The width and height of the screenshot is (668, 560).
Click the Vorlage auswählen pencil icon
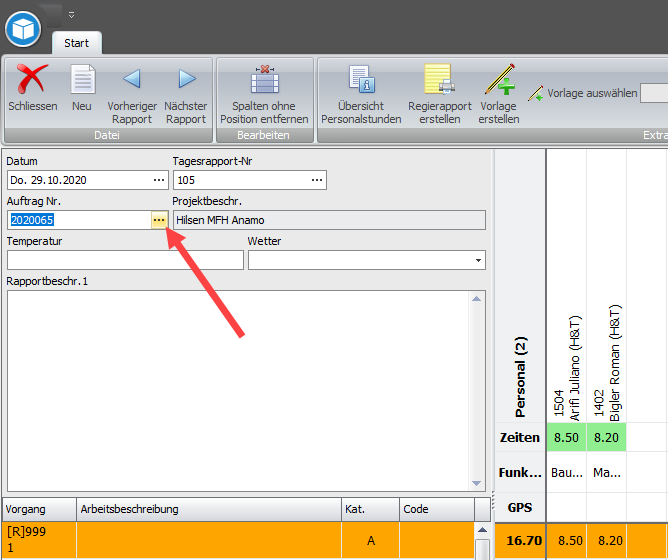click(x=536, y=93)
